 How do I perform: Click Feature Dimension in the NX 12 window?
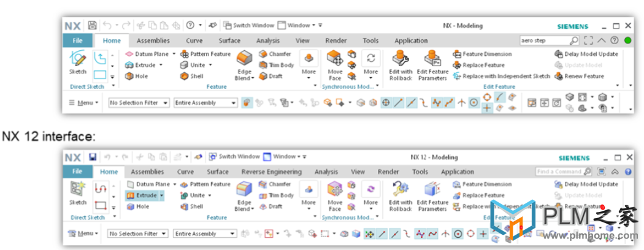(x=482, y=184)
